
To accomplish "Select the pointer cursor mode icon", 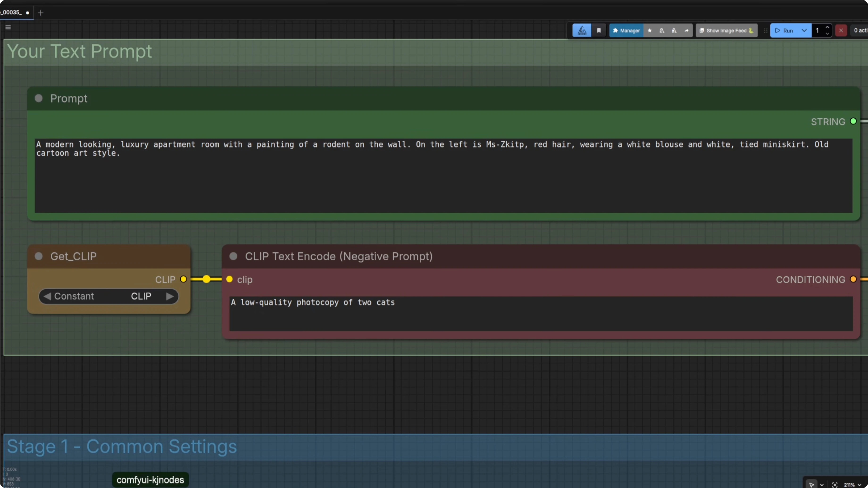I will [x=811, y=485].
